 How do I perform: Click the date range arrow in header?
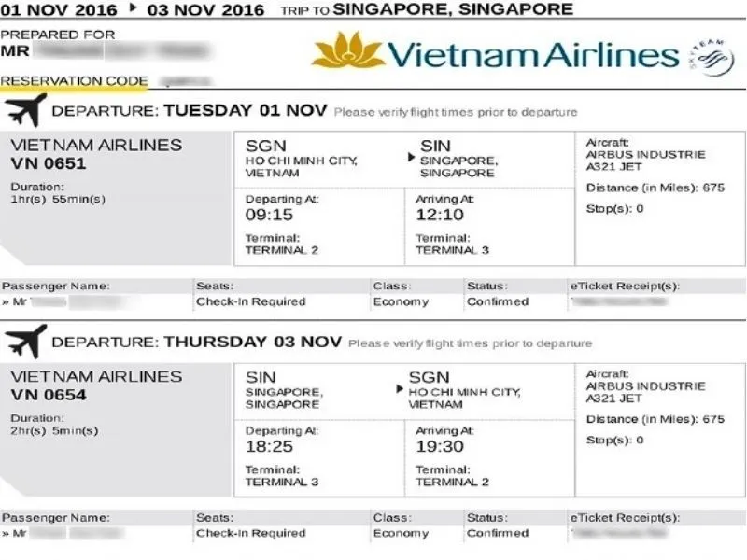pos(134,8)
